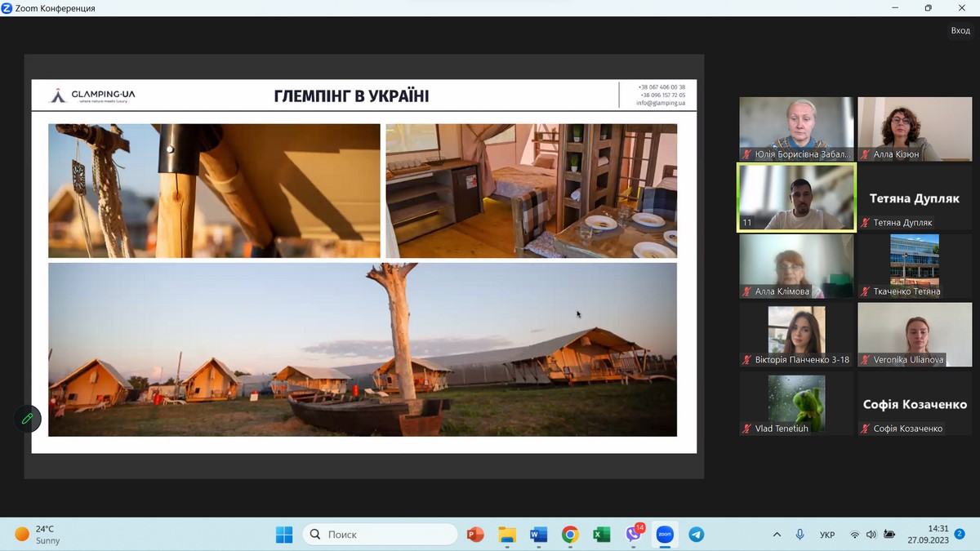Viewport: 980px width, 551px height.
Task: Select Алла Кізюн's video thumbnail
Action: pos(915,128)
